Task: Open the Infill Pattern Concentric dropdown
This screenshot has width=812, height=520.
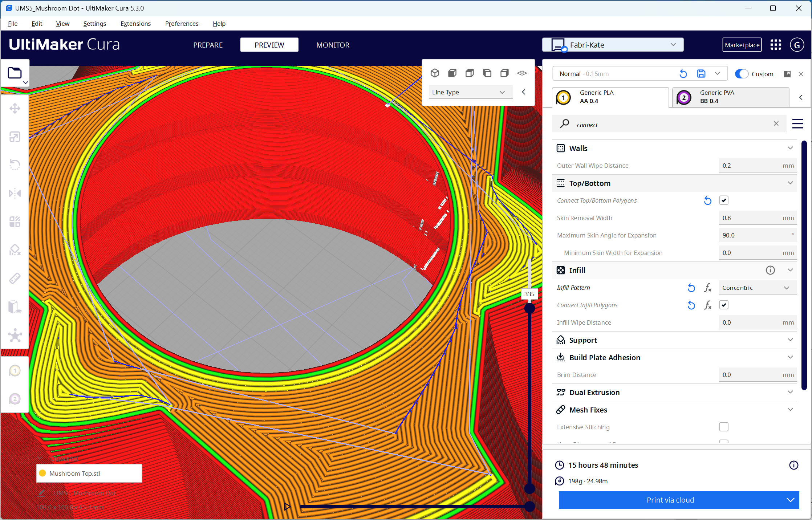Action: pyautogui.click(x=757, y=288)
